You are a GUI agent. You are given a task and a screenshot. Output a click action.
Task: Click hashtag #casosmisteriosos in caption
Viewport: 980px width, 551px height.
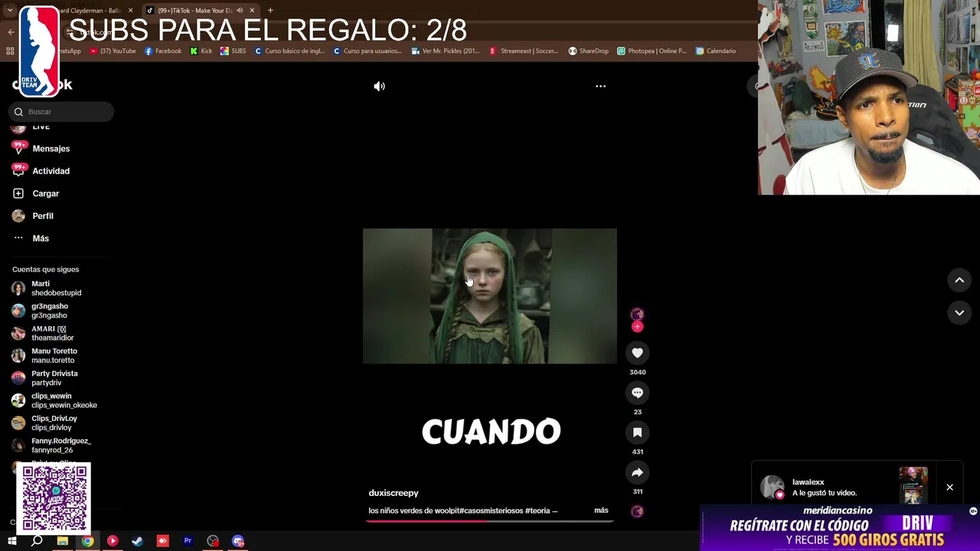pyautogui.click(x=491, y=510)
